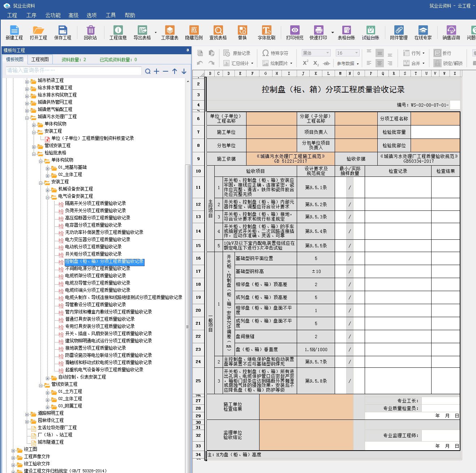Click the template search input field
The height and width of the screenshot is (473, 476).
(74, 71)
